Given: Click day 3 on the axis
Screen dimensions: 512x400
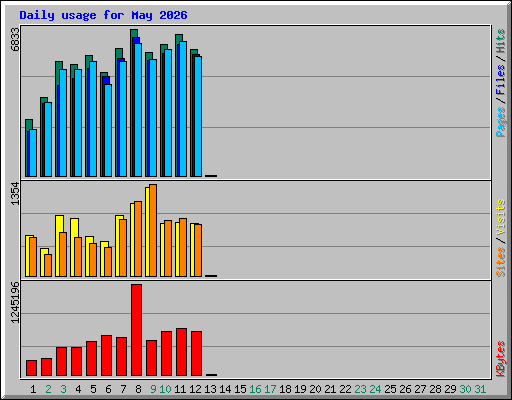Looking at the screenshot, I should [x=63, y=389].
